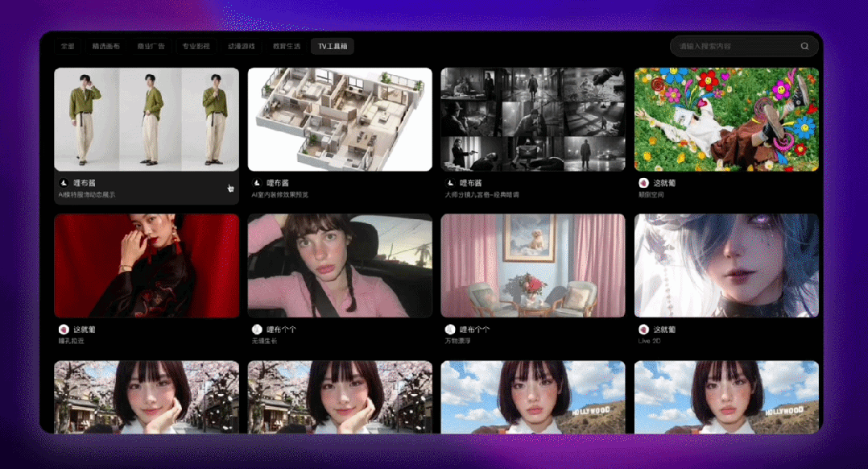The image size is (868, 469).
Task: Click author avatar under the black-and-white film grid
Action: (450, 183)
